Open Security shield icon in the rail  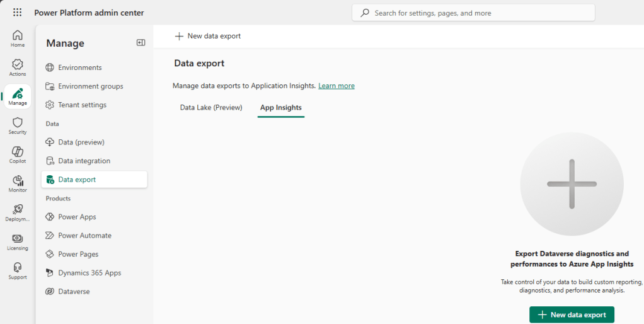pos(18,125)
